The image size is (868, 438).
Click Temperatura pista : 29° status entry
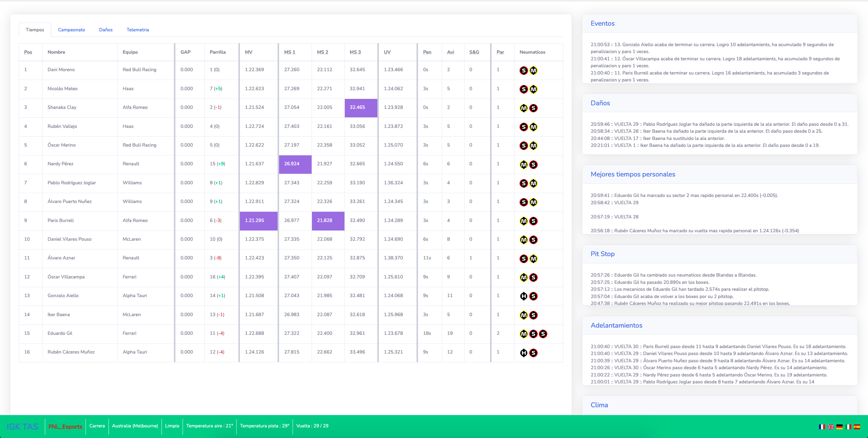(265, 426)
